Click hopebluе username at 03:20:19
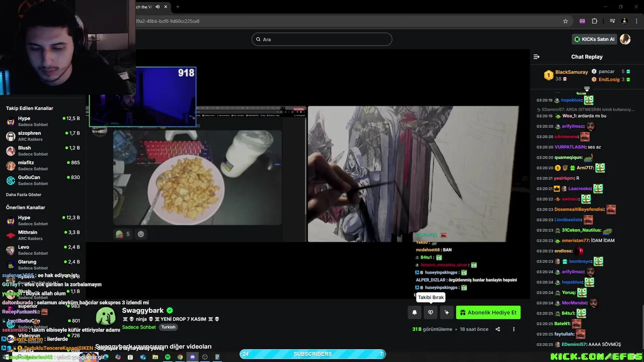644x362 pixels. 571,100
